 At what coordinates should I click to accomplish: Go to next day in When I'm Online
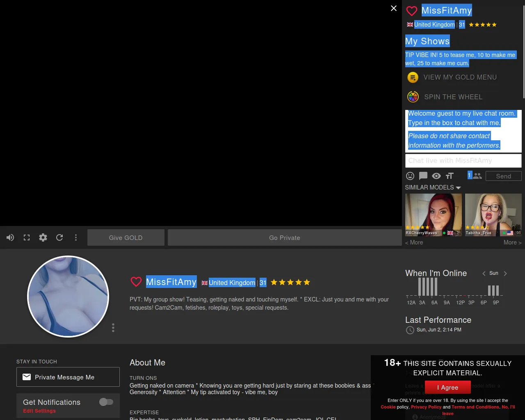coord(505,274)
